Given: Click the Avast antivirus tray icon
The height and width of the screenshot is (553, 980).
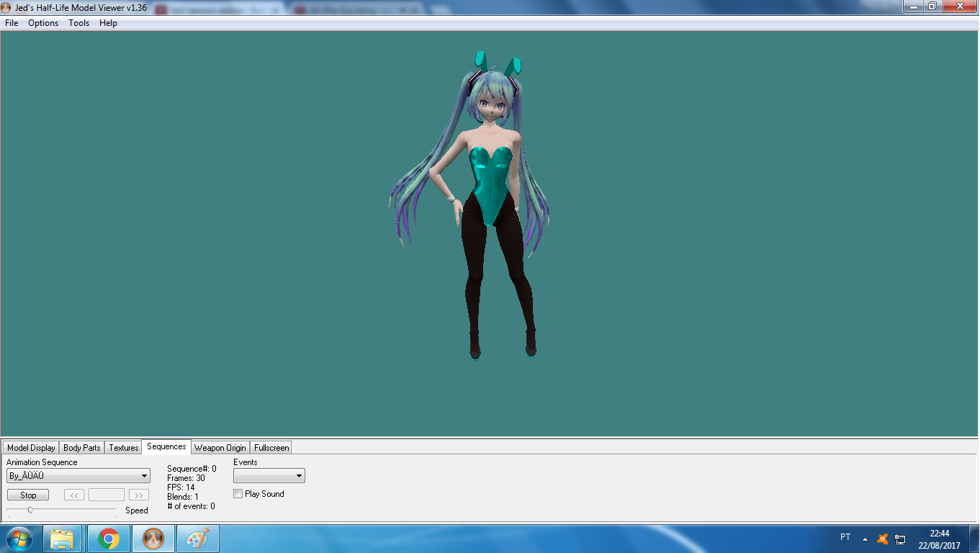Looking at the screenshot, I should (883, 539).
